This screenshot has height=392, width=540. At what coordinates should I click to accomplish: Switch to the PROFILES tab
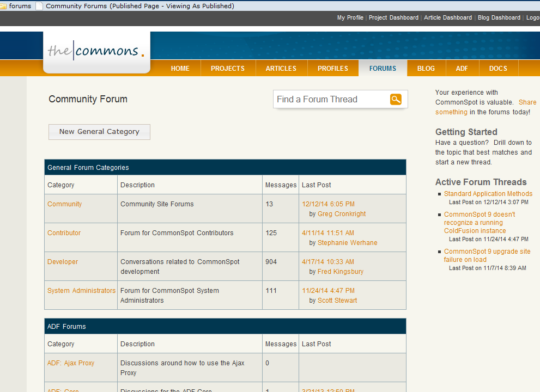click(x=333, y=68)
